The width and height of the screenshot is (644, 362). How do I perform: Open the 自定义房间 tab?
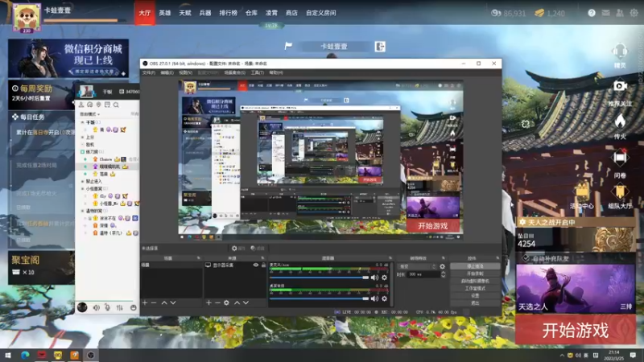tap(320, 13)
